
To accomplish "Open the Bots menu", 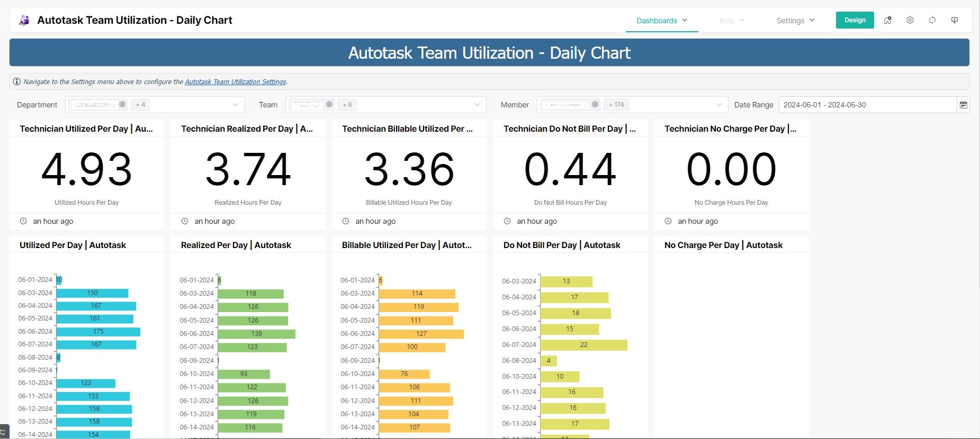I will point(732,21).
